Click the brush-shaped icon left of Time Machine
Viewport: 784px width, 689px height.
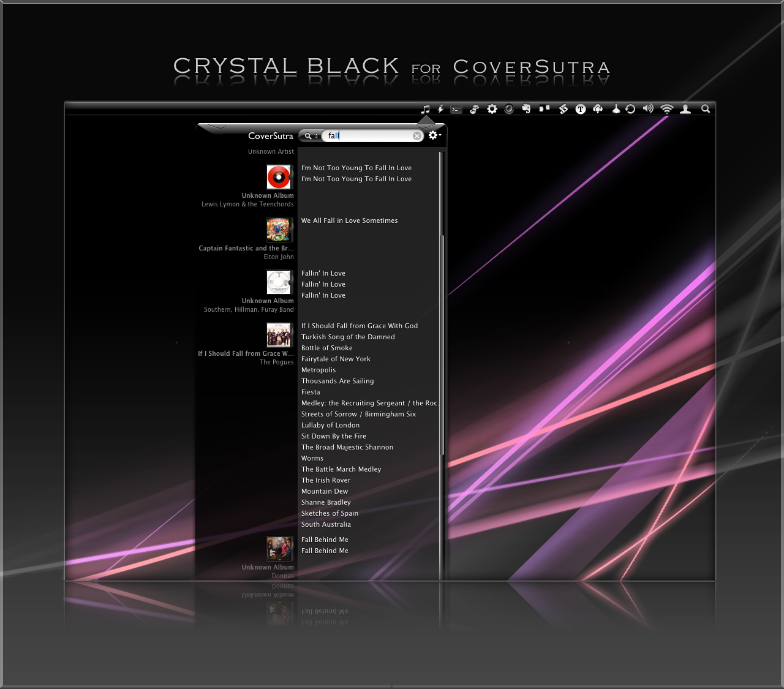pyautogui.click(x=616, y=109)
